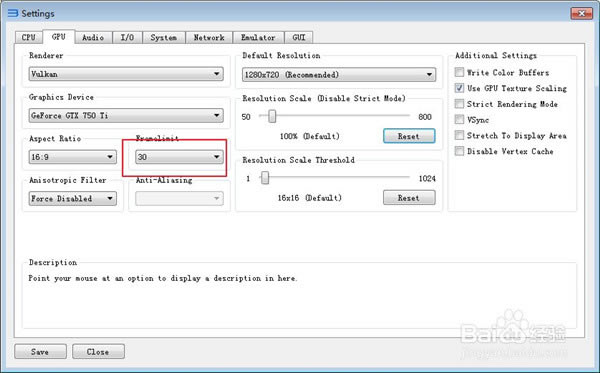Click Reset for Resolution Scale
The height and width of the screenshot is (373, 600).
(x=409, y=136)
